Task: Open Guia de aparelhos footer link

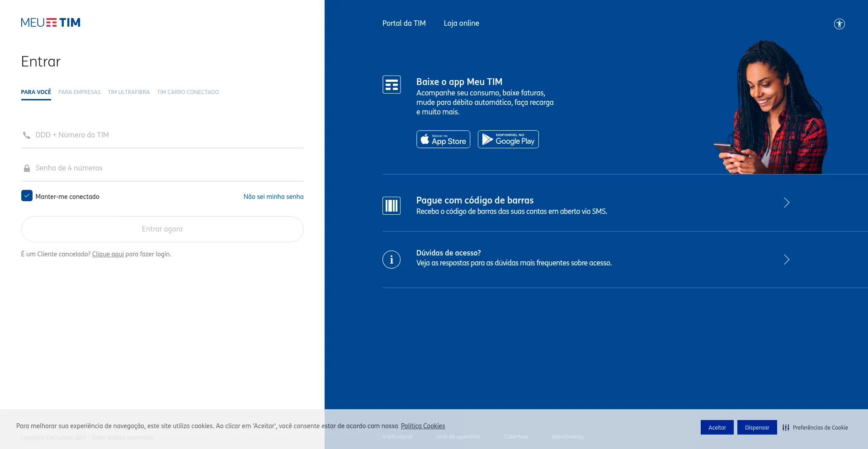Action: point(458,437)
